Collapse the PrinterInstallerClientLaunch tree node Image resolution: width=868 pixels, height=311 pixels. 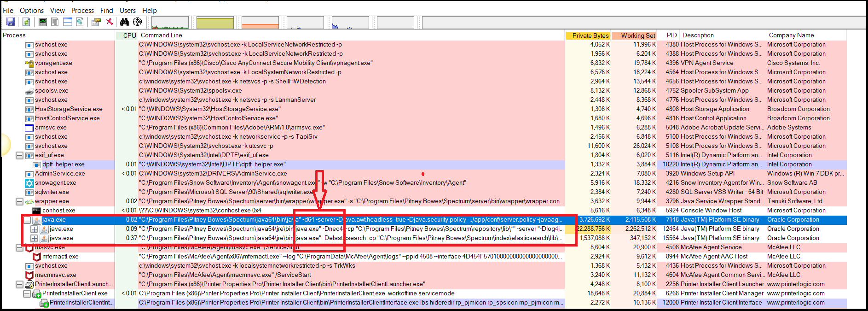click(19, 284)
